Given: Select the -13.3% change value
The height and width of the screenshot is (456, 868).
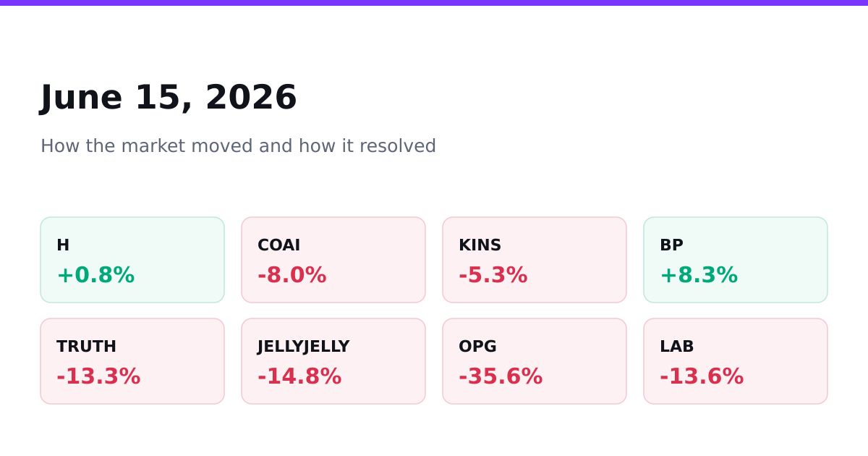Looking at the screenshot, I should pyautogui.click(x=98, y=377).
